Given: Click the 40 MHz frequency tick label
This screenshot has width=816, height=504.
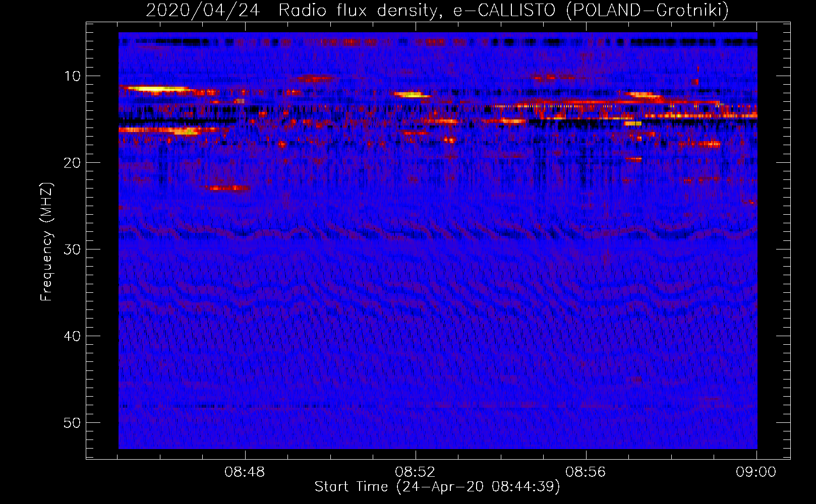Looking at the screenshot, I should pos(73,336).
